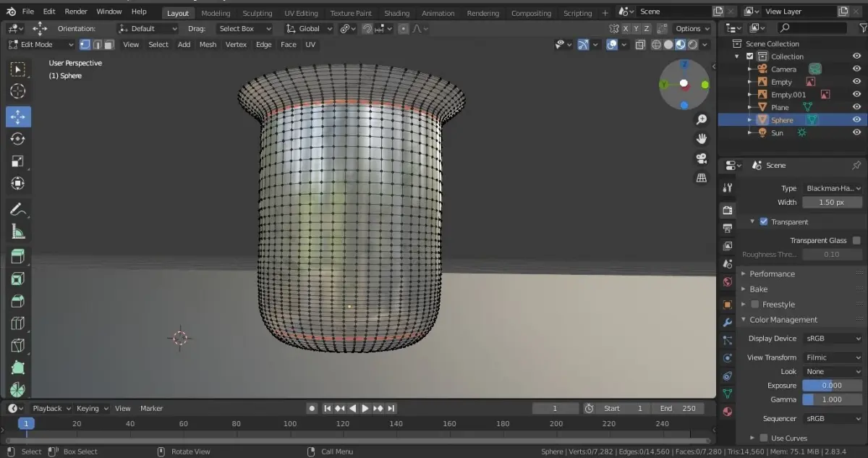Uncheck the Transparent film checkbox

coord(763,221)
